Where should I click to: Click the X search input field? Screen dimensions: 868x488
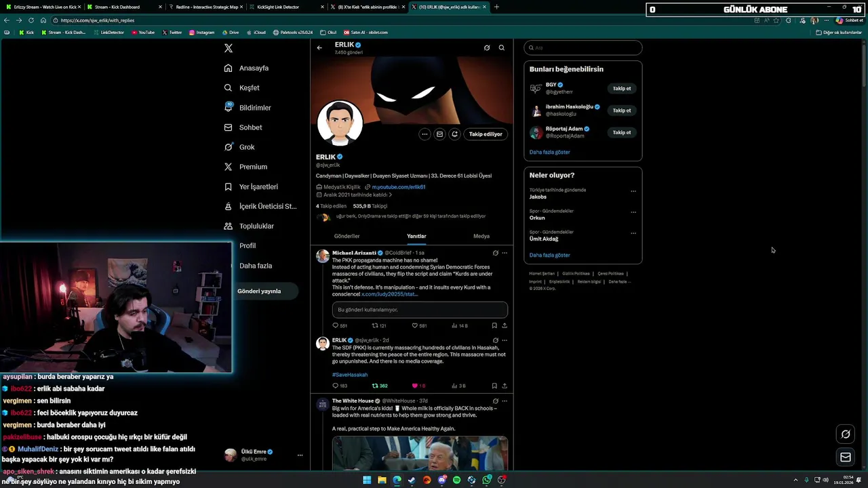point(583,48)
